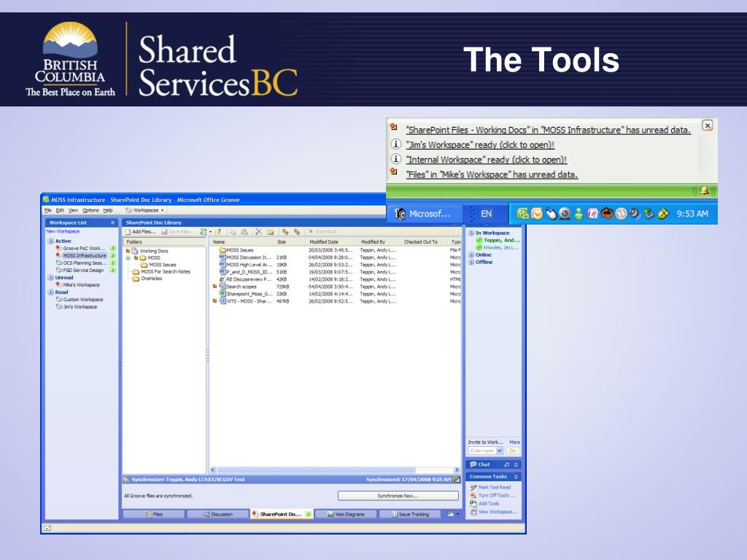Collapse the MOSS folder tree node

tap(128, 257)
